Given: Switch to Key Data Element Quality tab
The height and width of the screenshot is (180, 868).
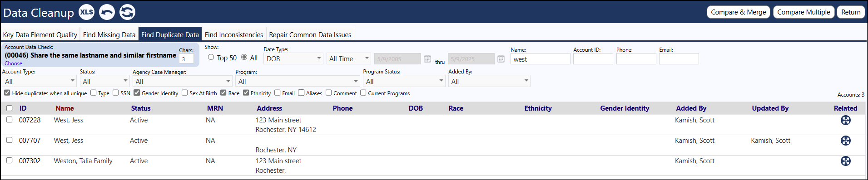Looking at the screenshot, I should [40, 34].
